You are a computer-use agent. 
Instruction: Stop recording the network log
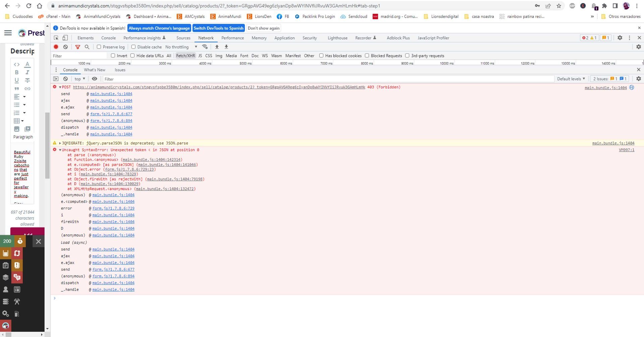pos(56,47)
